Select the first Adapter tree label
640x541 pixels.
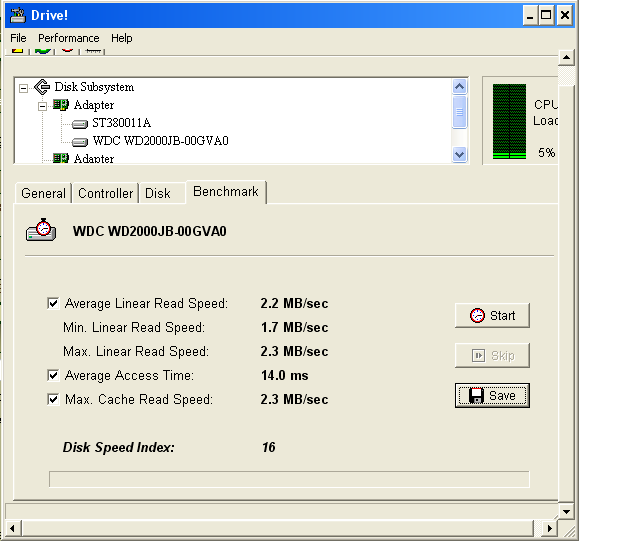(94, 105)
